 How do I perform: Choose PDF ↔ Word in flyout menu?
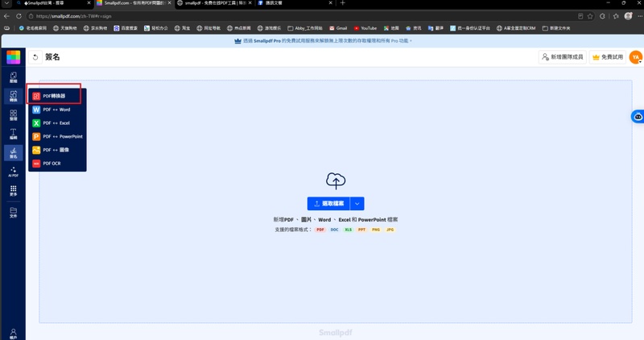57,110
